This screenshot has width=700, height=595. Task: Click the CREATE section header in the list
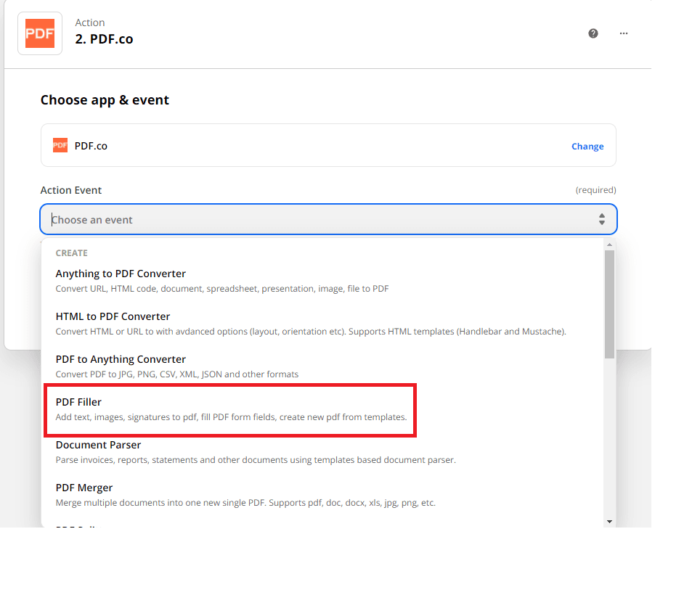(x=71, y=253)
